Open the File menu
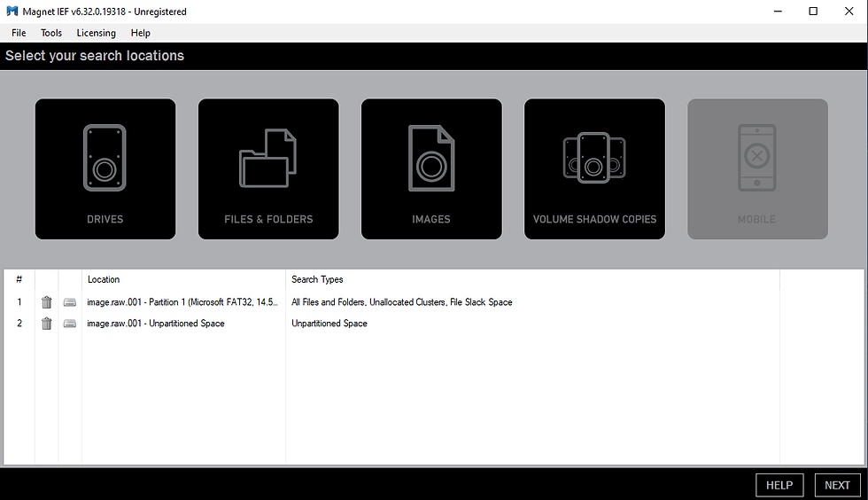Viewport: 868px width, 500px height. pos(19,33)
